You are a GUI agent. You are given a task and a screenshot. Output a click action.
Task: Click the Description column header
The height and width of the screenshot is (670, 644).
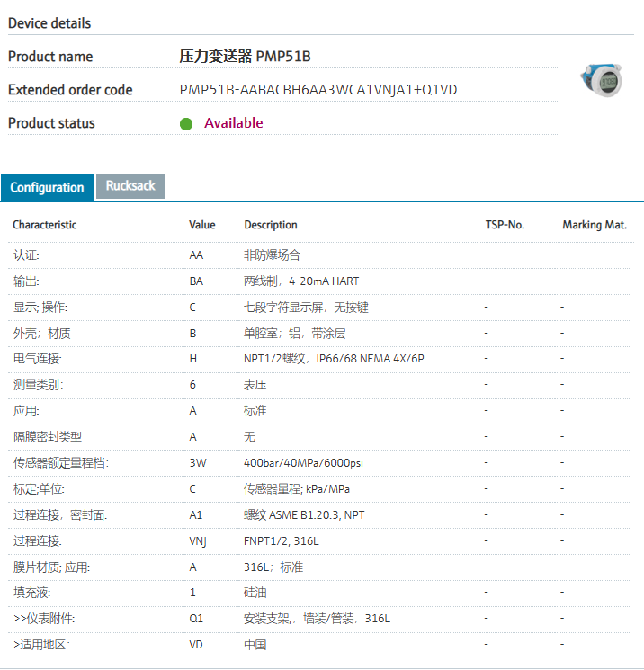pyautogui.click(x=271, y=225)
